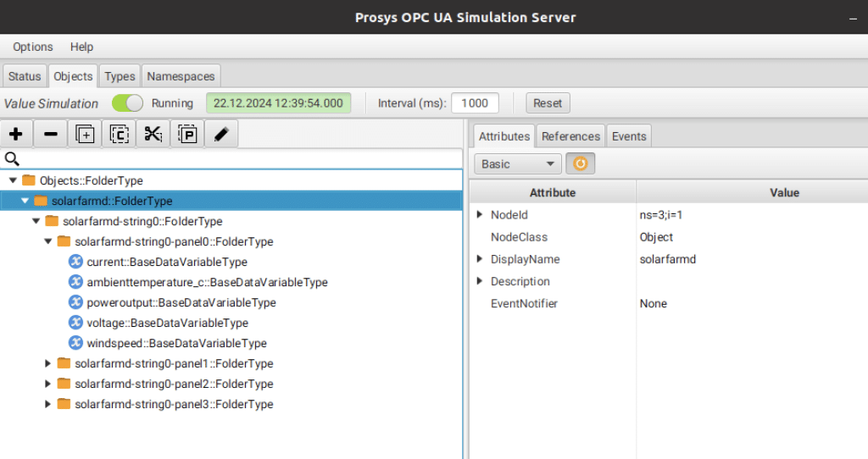Toggle the Value Simulation running switch

(x=127, y=103)
